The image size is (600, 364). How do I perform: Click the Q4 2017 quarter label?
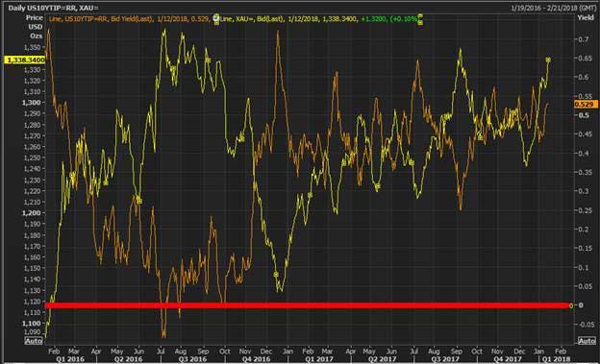click(x=509, y=359)
